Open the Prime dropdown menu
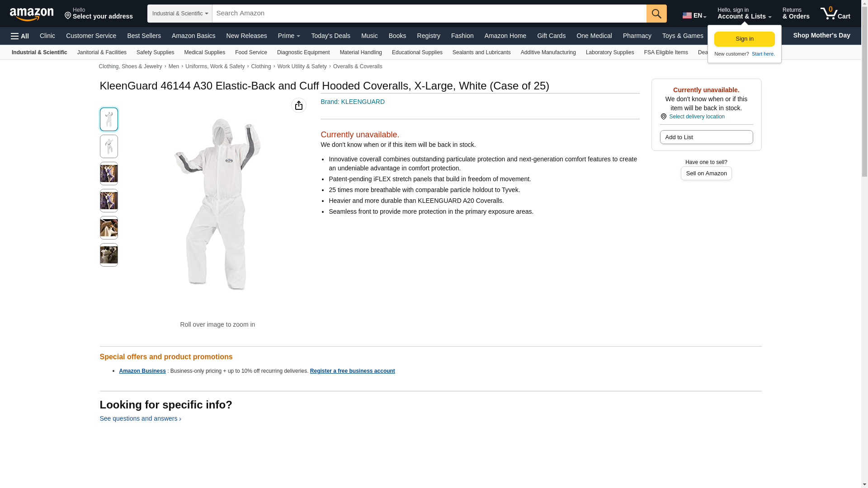868x488 pixels. (289, 36)
